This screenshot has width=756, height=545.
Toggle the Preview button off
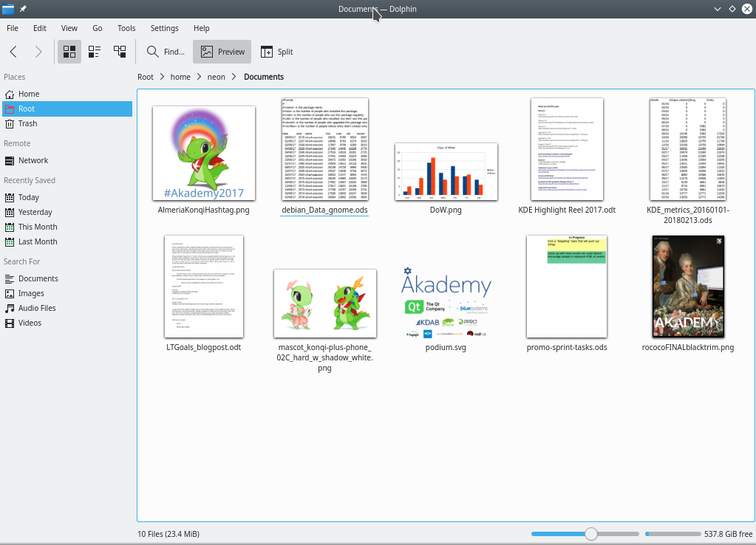click(x=222, y=52)
